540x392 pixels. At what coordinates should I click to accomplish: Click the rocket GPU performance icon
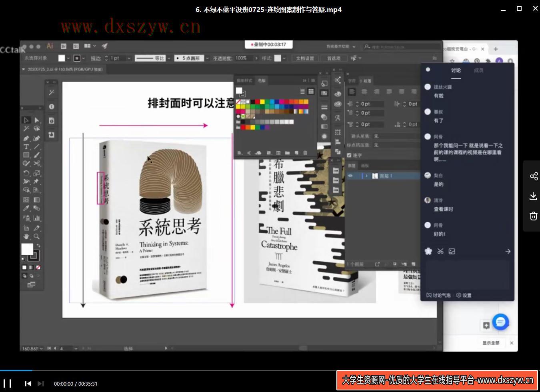point(105,46)
